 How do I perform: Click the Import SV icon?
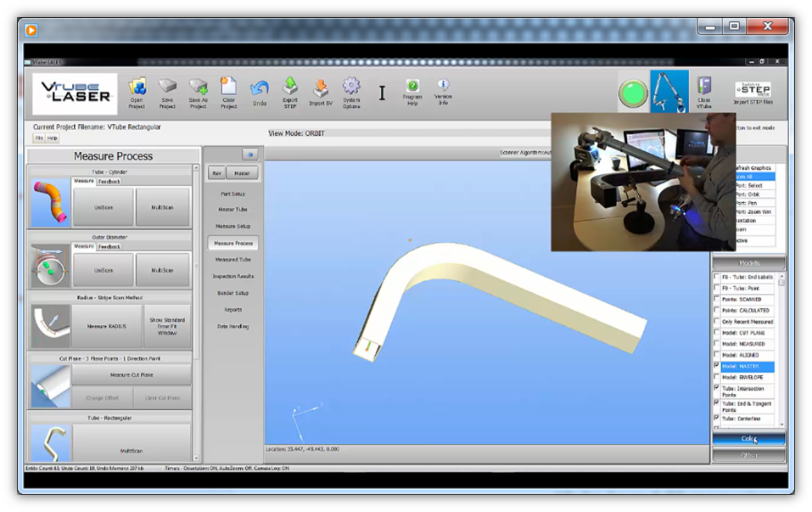[321, 87]
